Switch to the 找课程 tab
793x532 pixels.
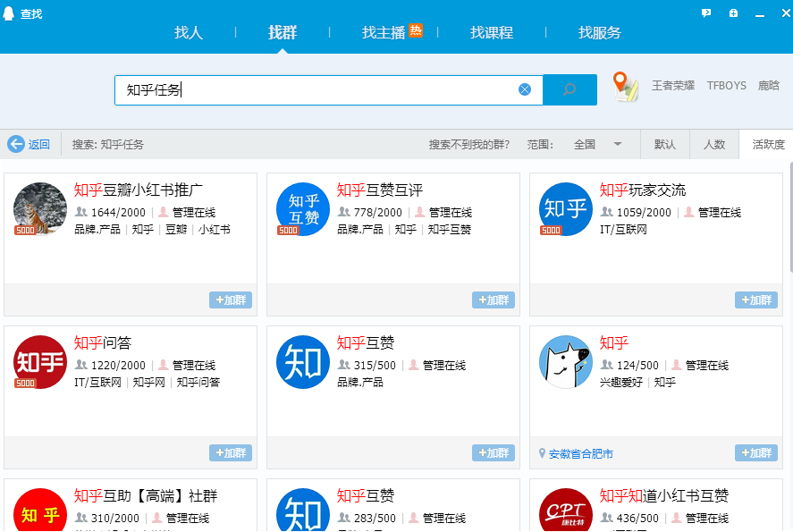[492, 32]
